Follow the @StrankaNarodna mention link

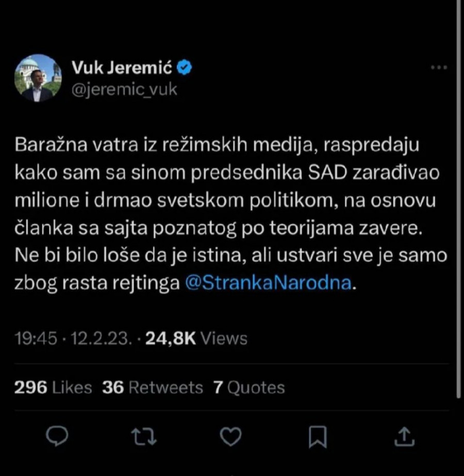point(268,283)
